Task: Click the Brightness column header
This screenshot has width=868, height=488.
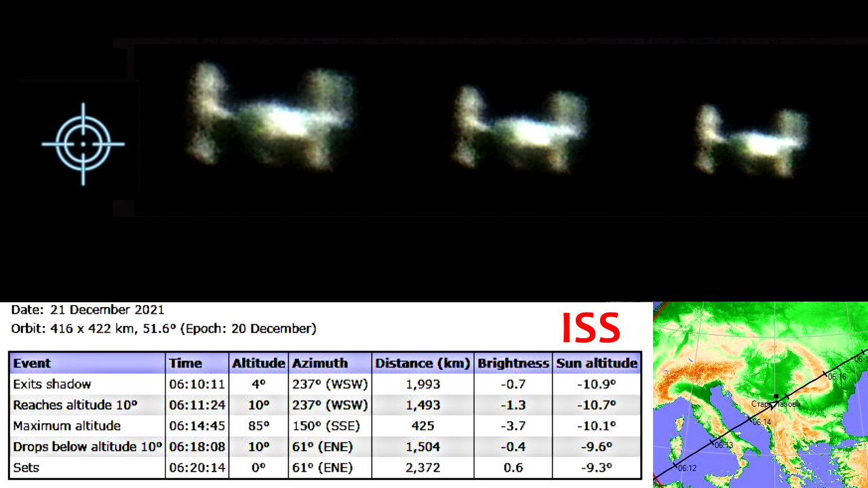Action: pyautogui.click(x=513, y=363)
